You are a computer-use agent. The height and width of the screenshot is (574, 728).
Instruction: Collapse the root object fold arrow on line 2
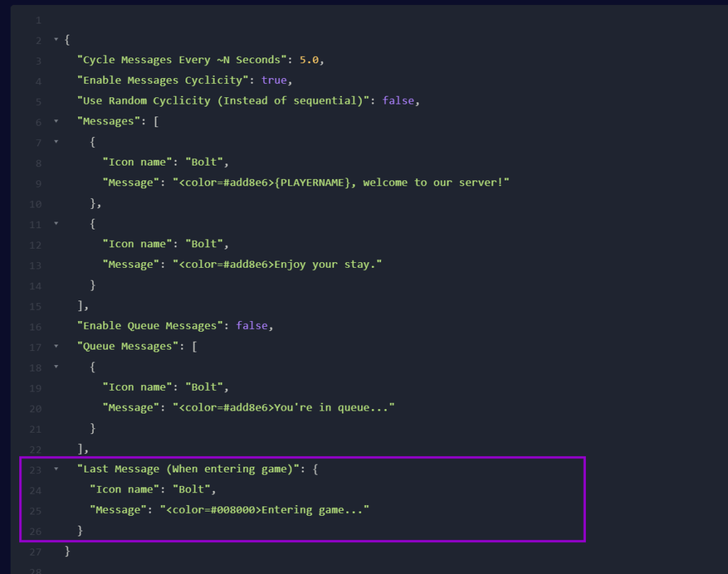click(55, 40)
